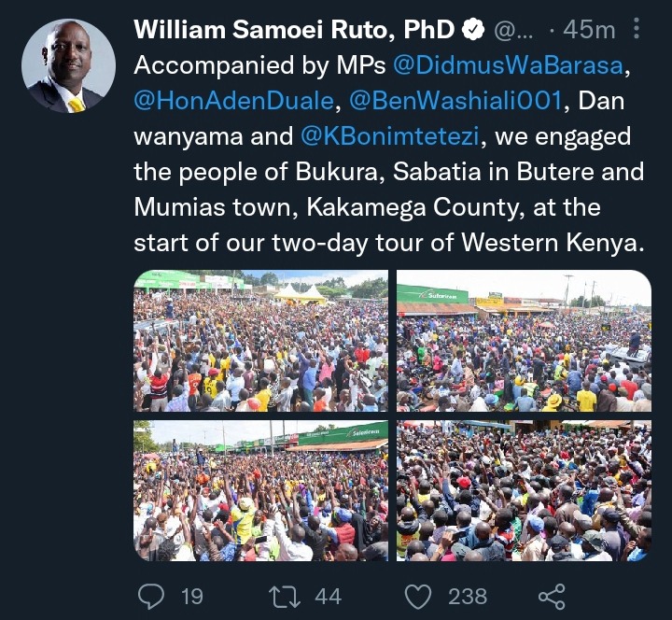Open the truncated @ handle text
This screenshot has width=672, height=620.
513,31
